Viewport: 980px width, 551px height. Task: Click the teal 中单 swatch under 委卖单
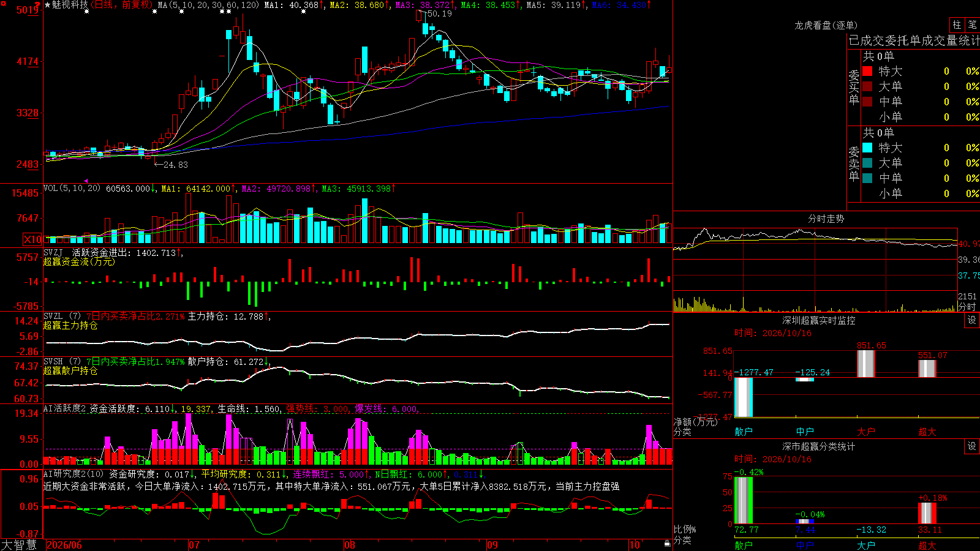pos(867,178)
